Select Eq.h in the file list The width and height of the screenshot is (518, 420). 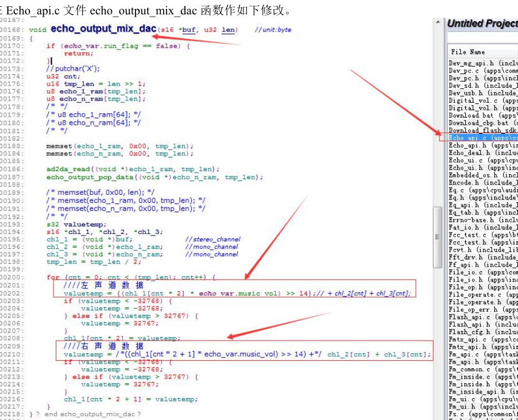[483, 198]
